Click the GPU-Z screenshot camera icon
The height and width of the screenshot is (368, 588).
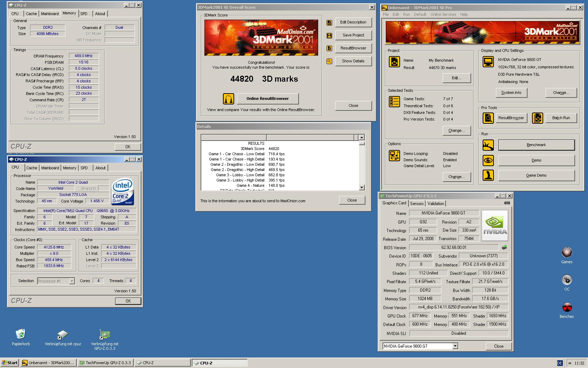coord(507,203)
